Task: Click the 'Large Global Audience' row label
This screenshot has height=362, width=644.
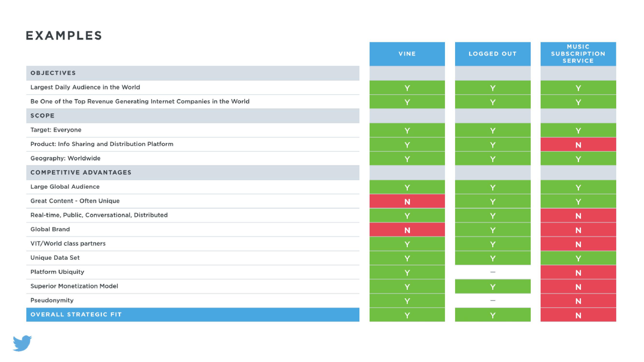Action: tap(65, 187)
